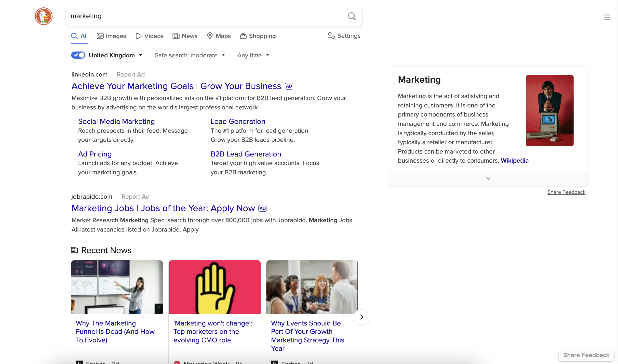The height and width of the screenshot is (364, 618).
Task: Open the yellow hand news thumbnail
Action: click(215, 287)
